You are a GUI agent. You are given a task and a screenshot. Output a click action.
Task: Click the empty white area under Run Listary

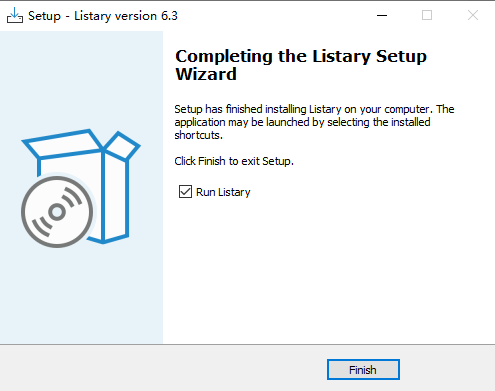pos(327,267)
